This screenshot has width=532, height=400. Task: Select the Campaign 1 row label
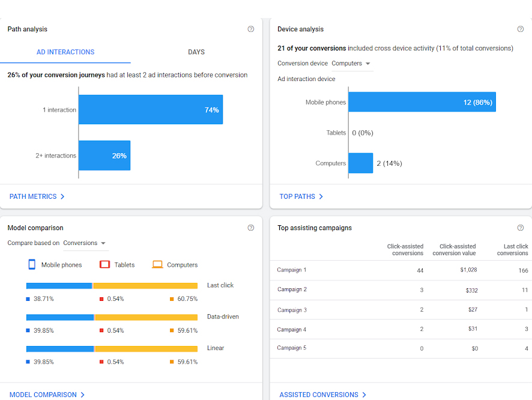(x=291, y=270)
